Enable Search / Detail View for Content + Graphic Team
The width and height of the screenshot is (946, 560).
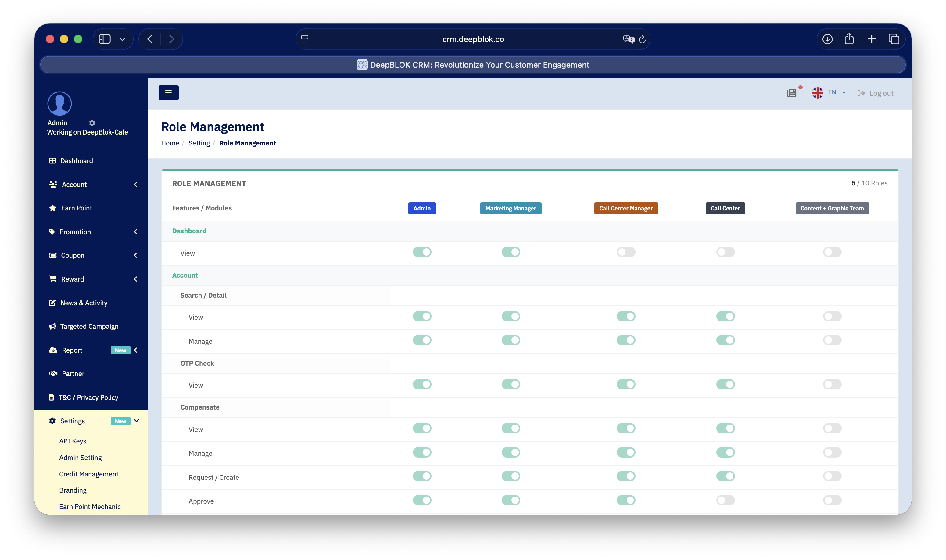click(832, 316)
